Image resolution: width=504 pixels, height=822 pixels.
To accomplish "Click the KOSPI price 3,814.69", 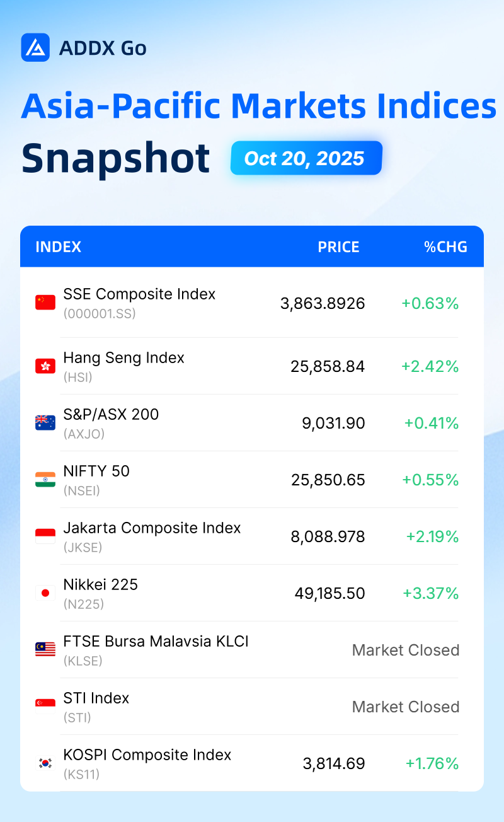I will (334, 763).
